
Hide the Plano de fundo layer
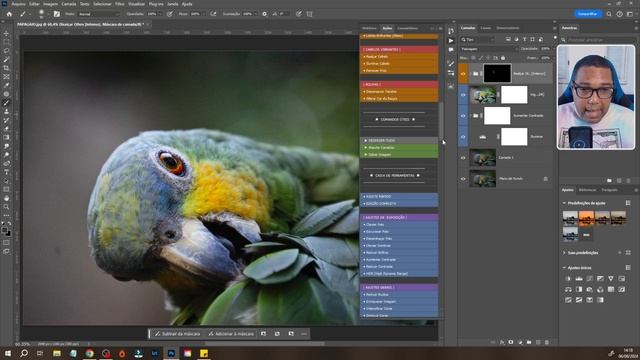[463, 179]
